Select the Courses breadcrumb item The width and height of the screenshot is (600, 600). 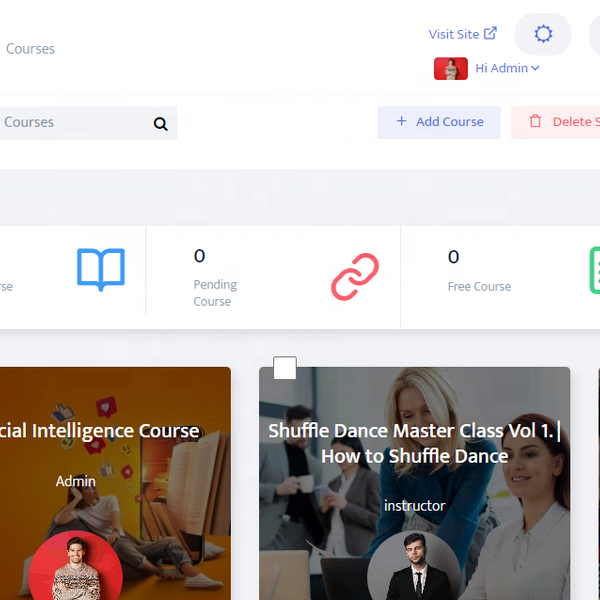[x=30, y=48]
